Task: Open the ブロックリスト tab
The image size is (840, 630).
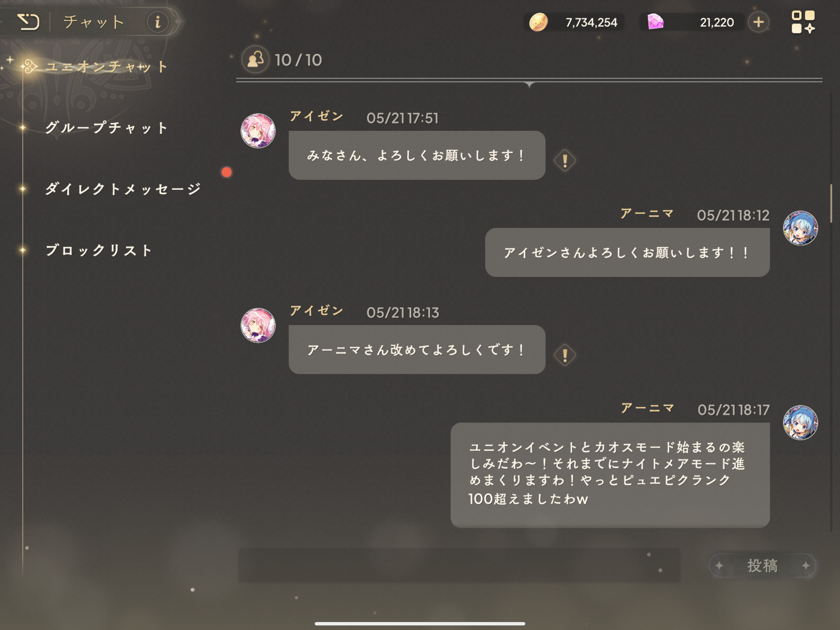Action: pyautogui.click(x=99, y=250)
